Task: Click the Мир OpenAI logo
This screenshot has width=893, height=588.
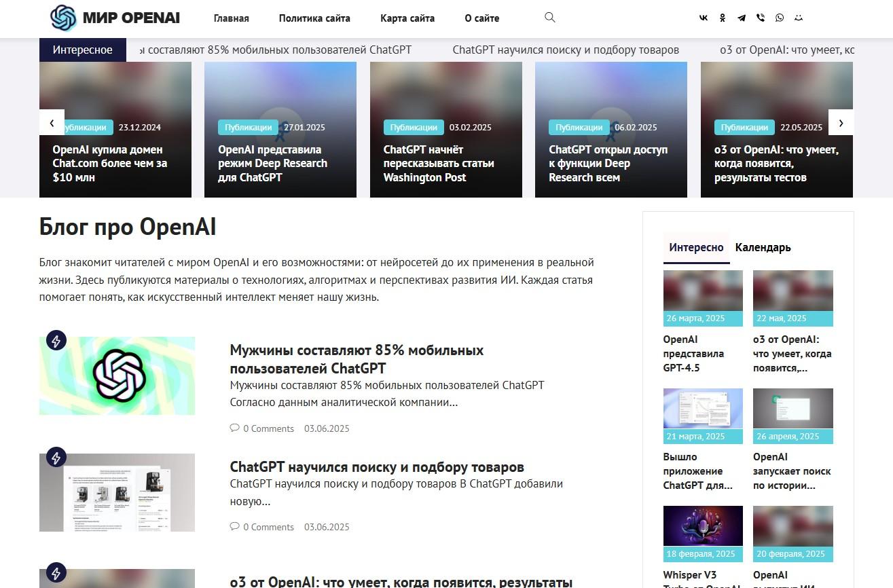Action: coord(115,18)
